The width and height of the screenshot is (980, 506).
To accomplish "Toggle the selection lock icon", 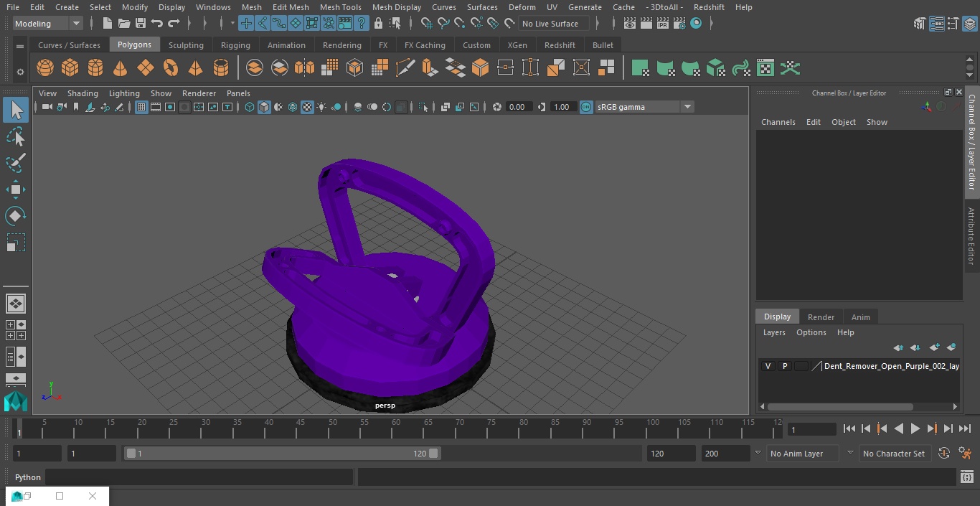I will 378,24.
